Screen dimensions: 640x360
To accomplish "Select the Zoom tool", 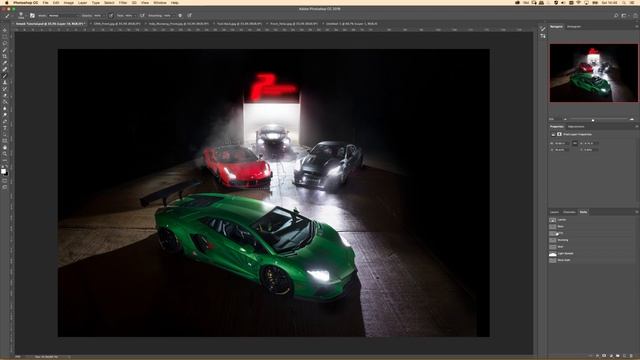I will pyautogui.click(x=5, y=154).
